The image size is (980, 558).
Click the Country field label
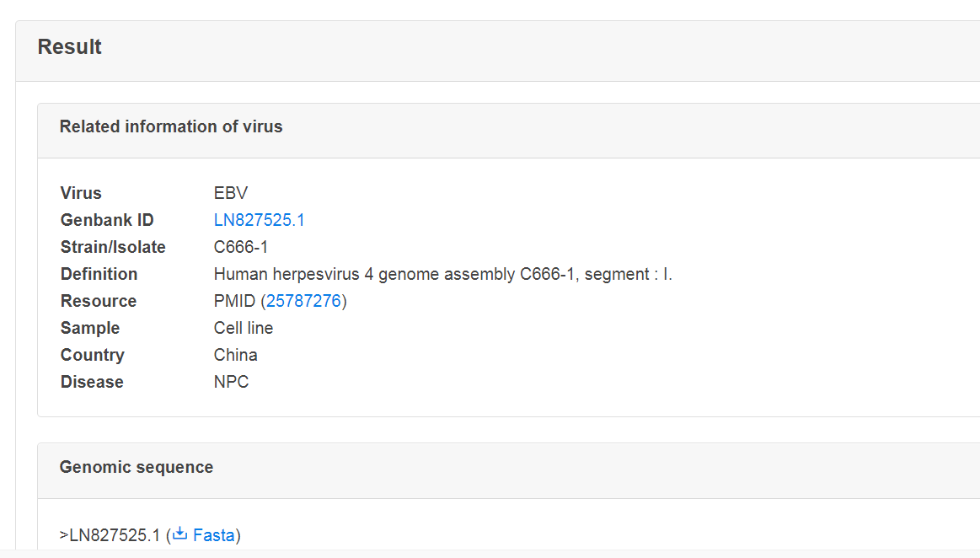click(x=93, y=354)
